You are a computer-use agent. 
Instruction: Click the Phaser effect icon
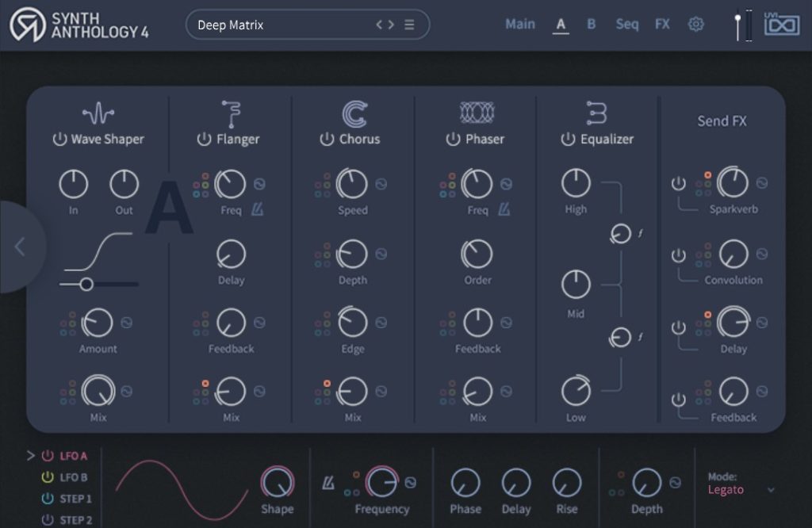[477, 113]
